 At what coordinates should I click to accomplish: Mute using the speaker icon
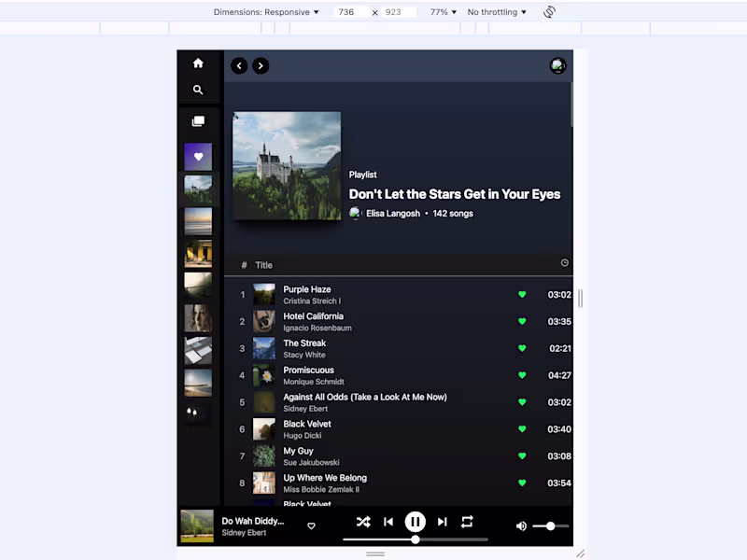521,526
